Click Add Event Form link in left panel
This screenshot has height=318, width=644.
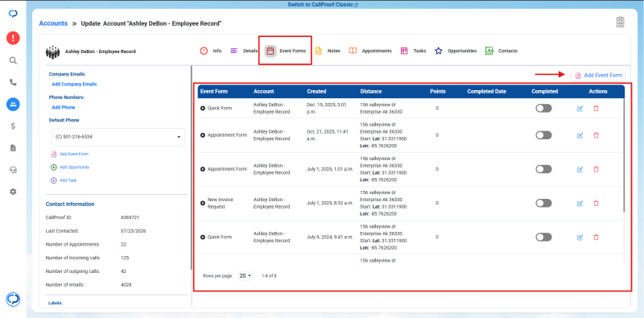[69, 154]
